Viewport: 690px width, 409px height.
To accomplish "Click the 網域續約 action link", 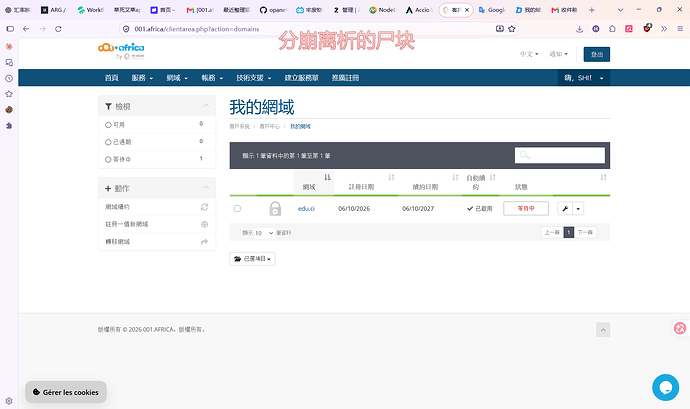I will (157, 207).
